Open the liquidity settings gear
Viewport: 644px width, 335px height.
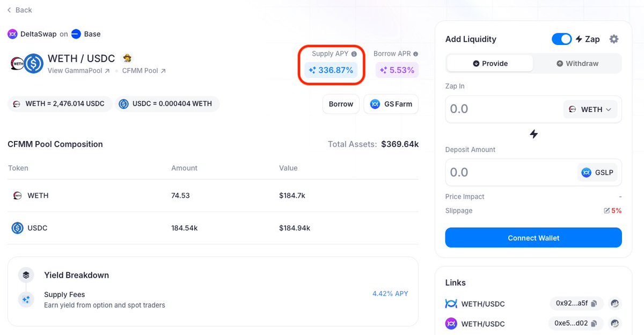614,39
